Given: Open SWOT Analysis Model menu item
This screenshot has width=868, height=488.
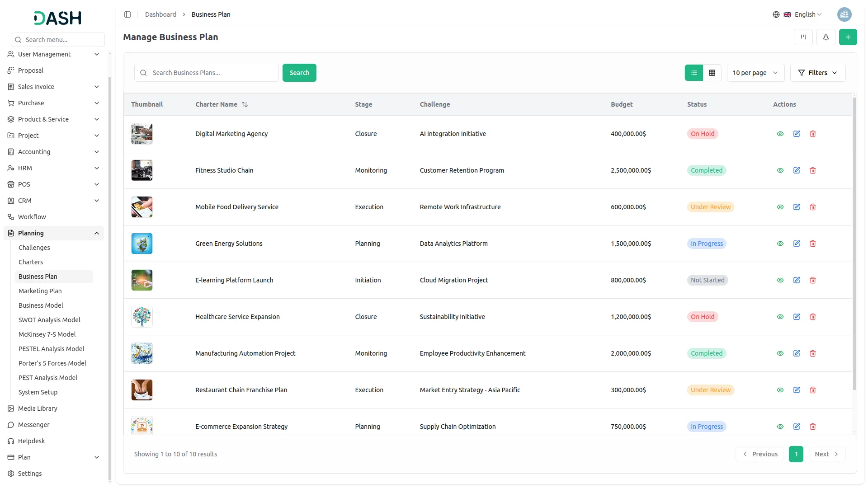Looking at the screenshot, I should click(x=49, y=320).
